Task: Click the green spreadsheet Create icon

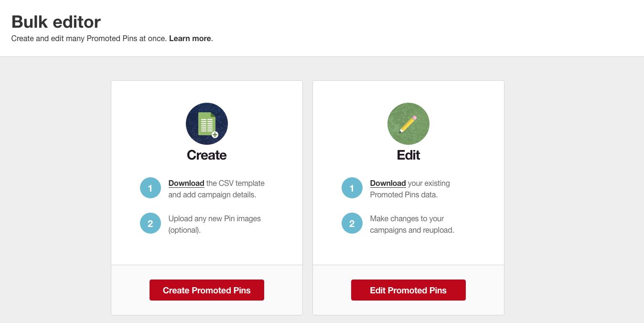Action: pyautogui.click(x=207, y=124)
